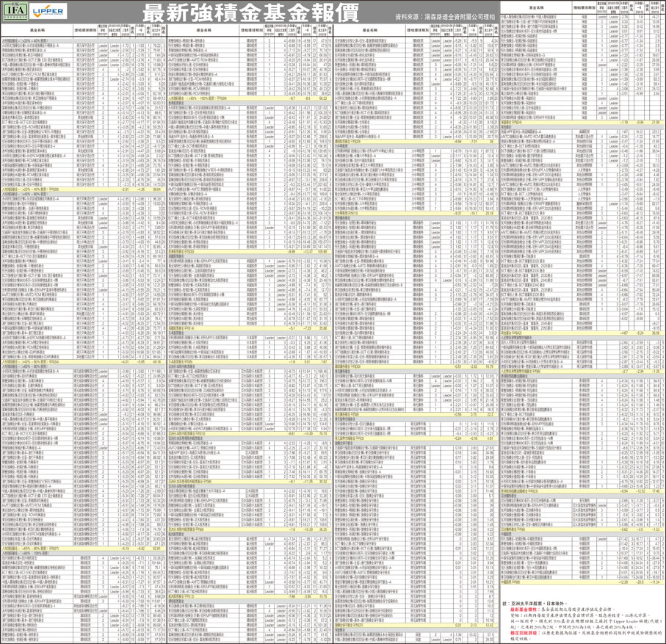Click the HK IFA logo
The image size is (666, 644).
(15, 10)
